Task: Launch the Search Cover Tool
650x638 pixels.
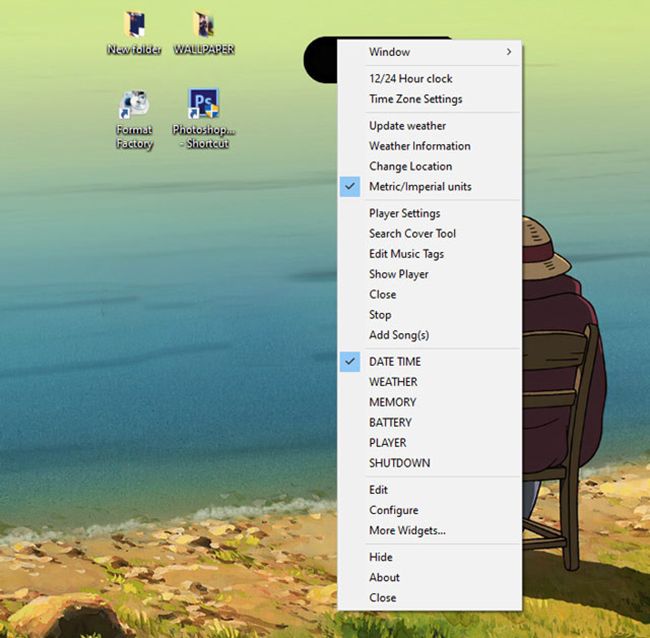Action: point(429,233)
